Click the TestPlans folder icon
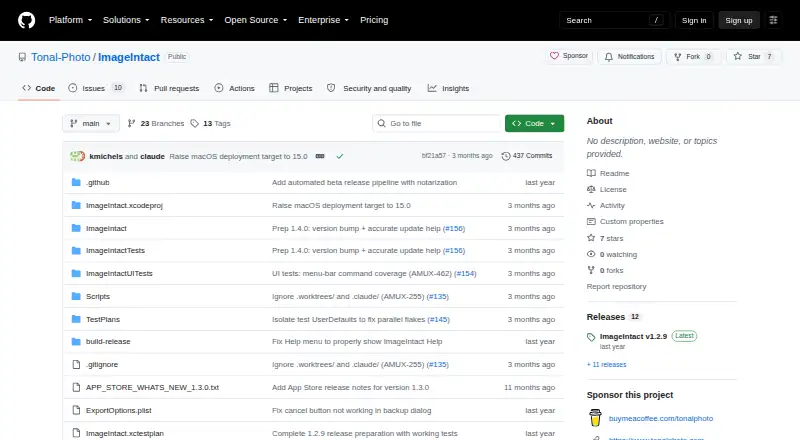The width and height of the screenshot is (800, 440). click(76, 319)
